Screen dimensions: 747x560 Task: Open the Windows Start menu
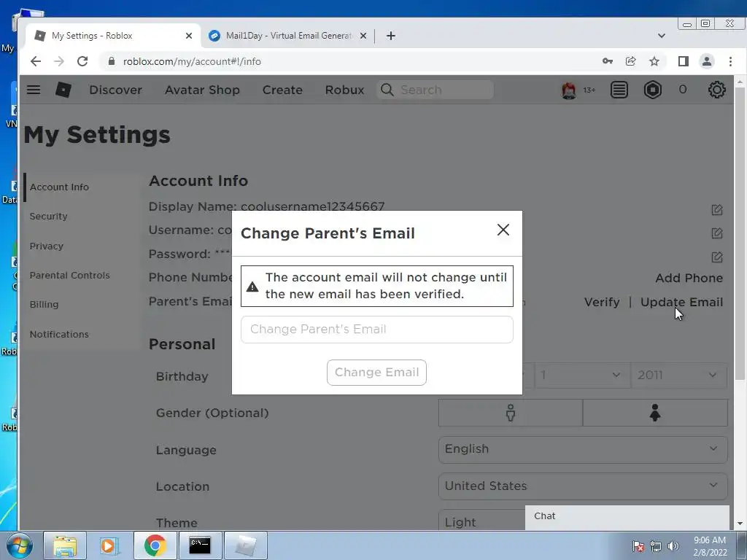tap(19, 545)
